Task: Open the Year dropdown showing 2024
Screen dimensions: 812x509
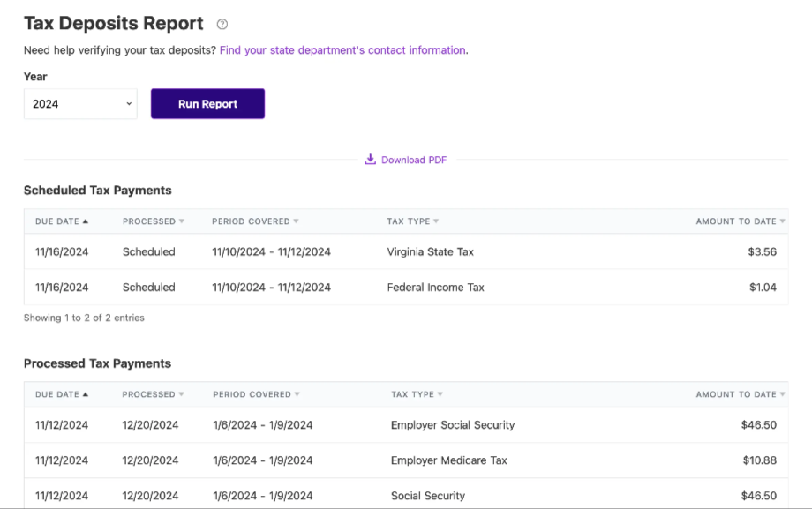Action: [x=80, y=103]
